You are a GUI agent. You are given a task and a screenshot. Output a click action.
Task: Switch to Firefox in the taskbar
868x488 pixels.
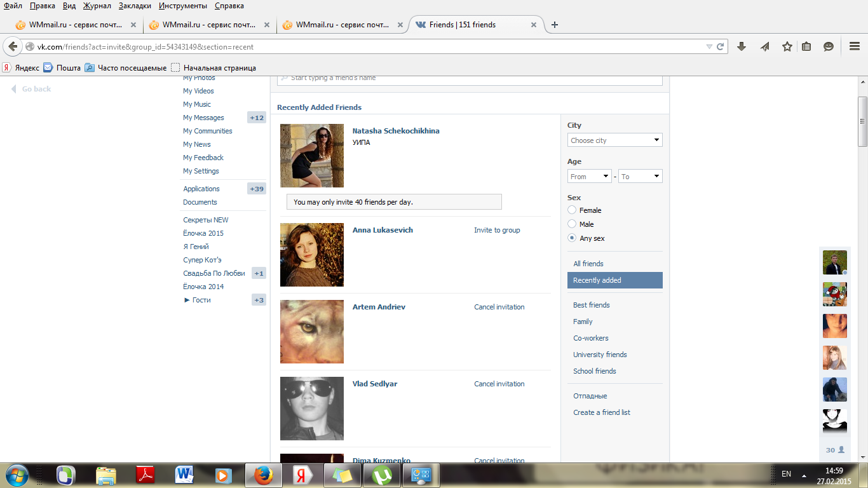[263, 475]
